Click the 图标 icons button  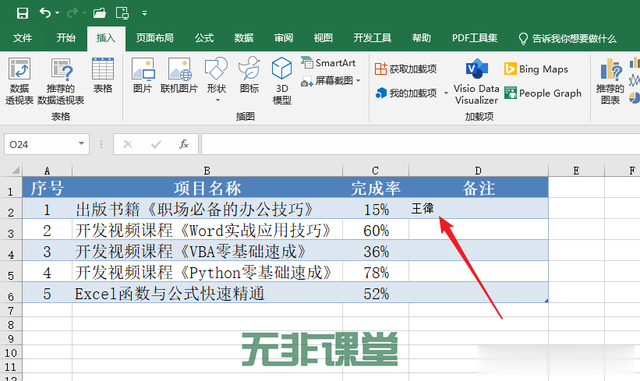[x=249, y=75]
